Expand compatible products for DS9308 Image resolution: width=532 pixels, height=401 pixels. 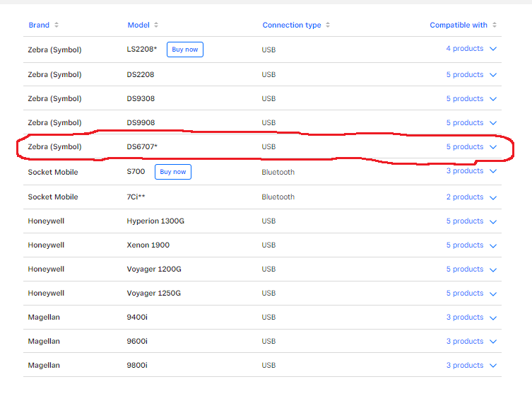click(x=493, y=99)
